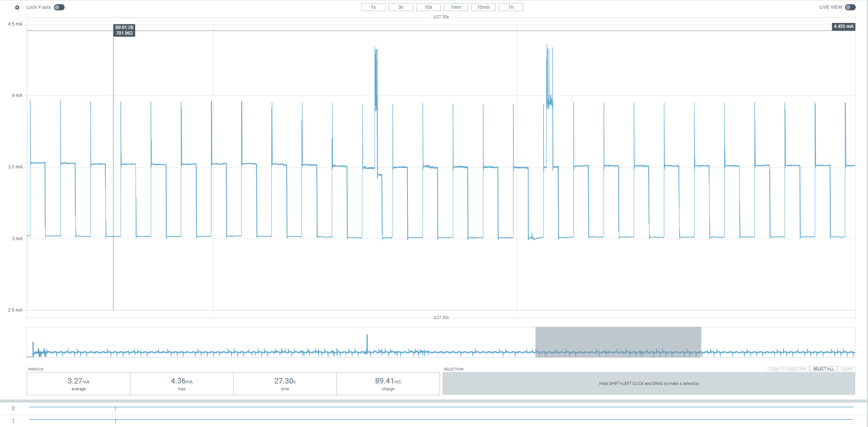Set time window to 3s

[401, 7]
